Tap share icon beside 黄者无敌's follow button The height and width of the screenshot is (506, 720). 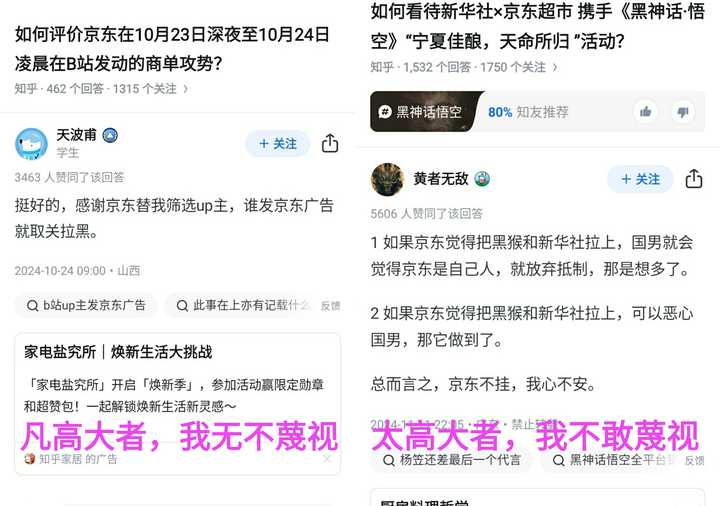694,179
